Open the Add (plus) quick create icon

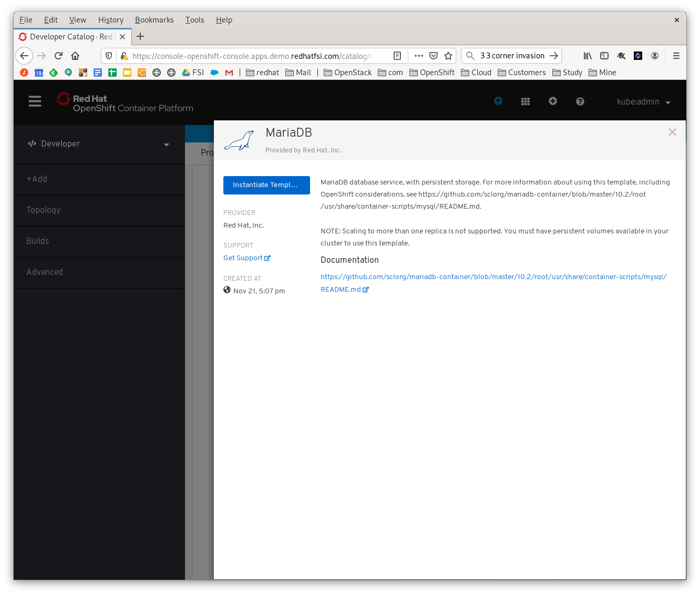click(553, 101)
